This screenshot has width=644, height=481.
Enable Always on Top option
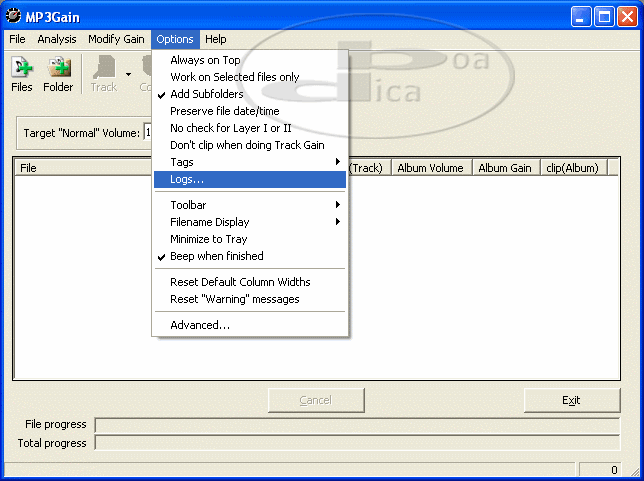204,60
